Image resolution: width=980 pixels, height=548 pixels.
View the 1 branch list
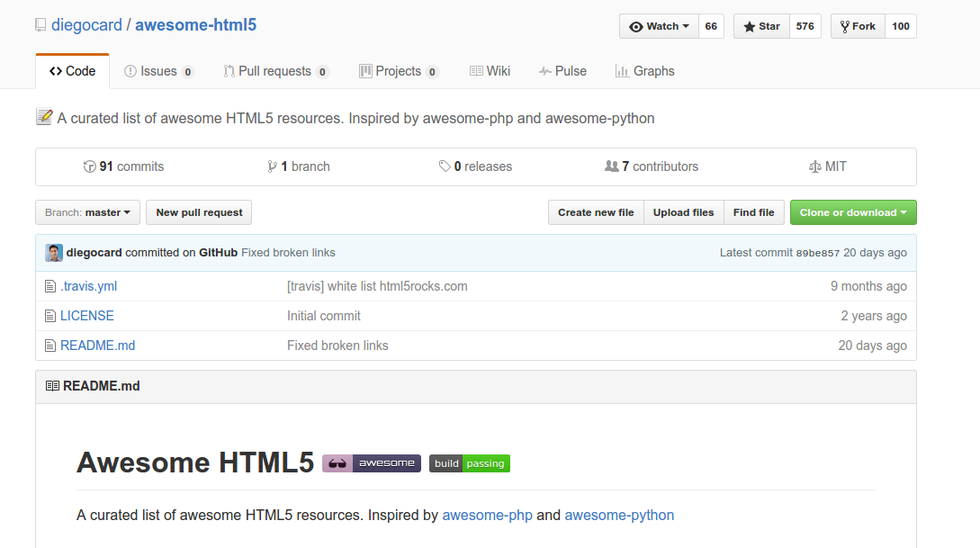299,166
